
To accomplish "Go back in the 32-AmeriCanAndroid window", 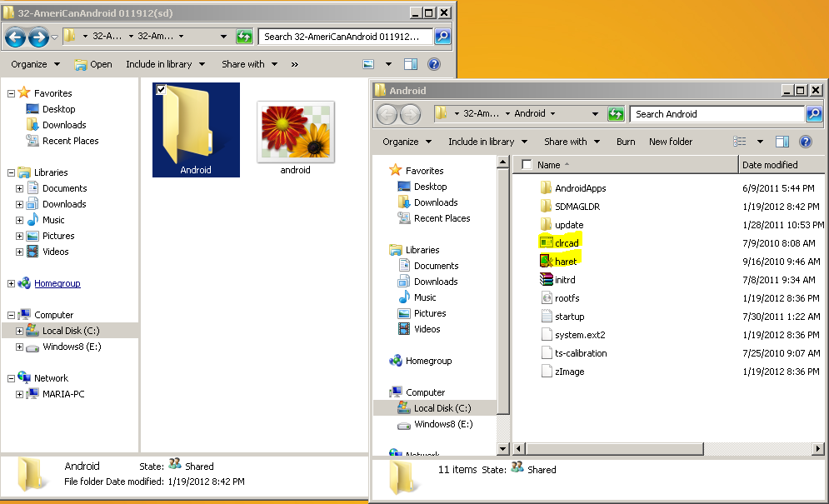I will [15, 37].
